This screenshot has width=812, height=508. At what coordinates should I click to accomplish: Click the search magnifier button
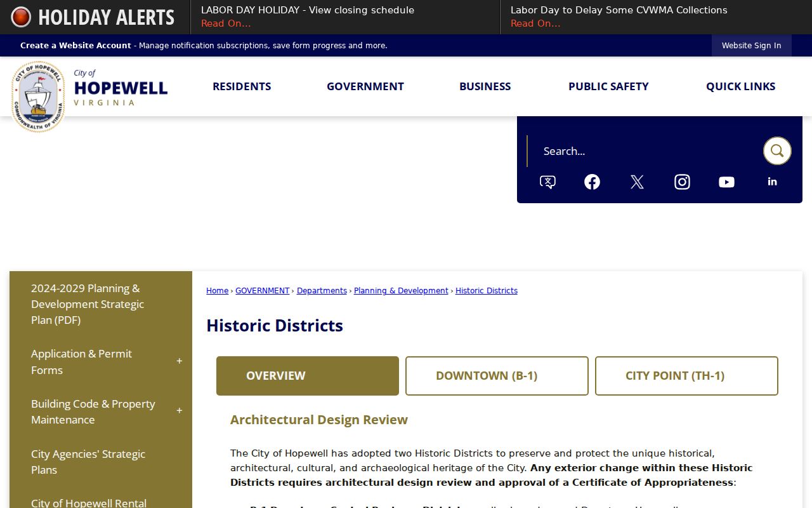pos(777,151)
